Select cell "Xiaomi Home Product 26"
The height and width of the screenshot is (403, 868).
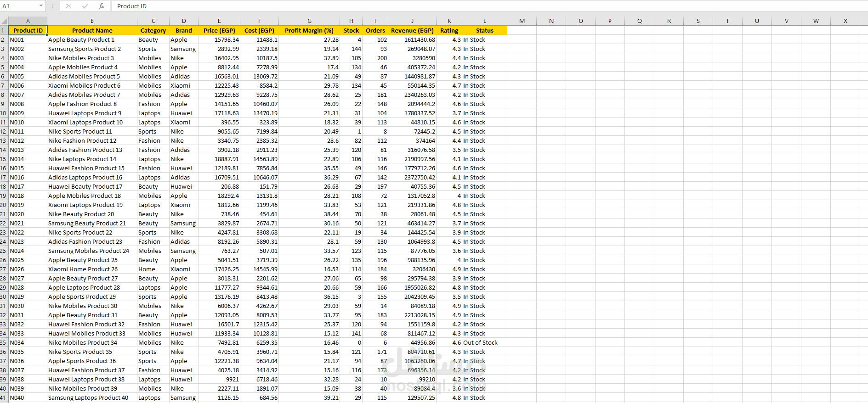pos(92,269)
